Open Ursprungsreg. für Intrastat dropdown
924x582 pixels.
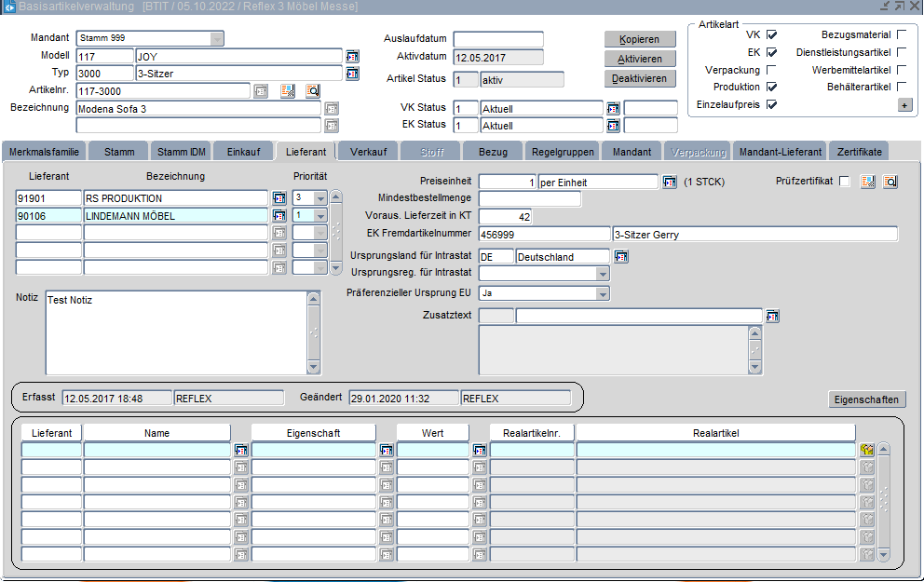pyautogui.click(x=603, y=274)
